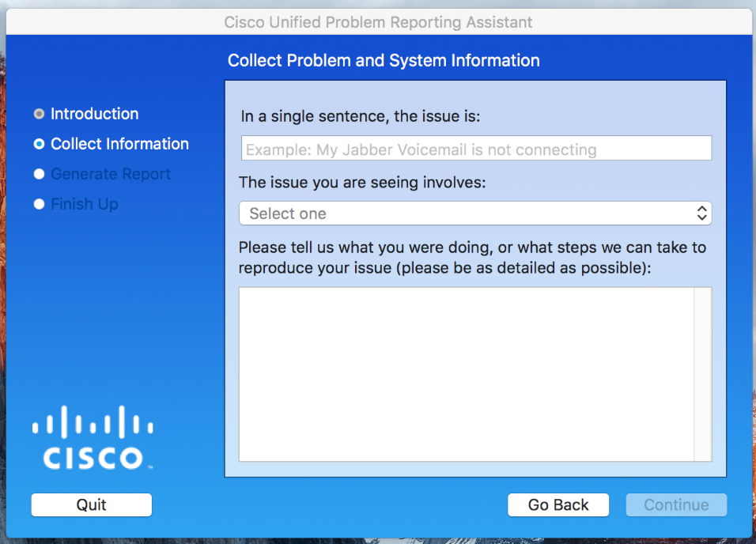Click the Generate Report step bullet
Image resolution: width=756 pixels, height=544 pixels.
39,174
